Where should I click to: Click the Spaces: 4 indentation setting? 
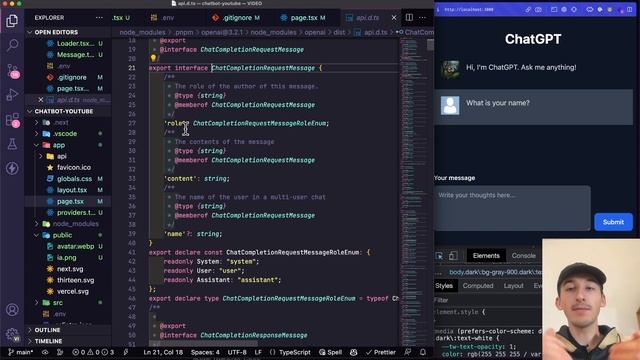[x=205, y=352]
